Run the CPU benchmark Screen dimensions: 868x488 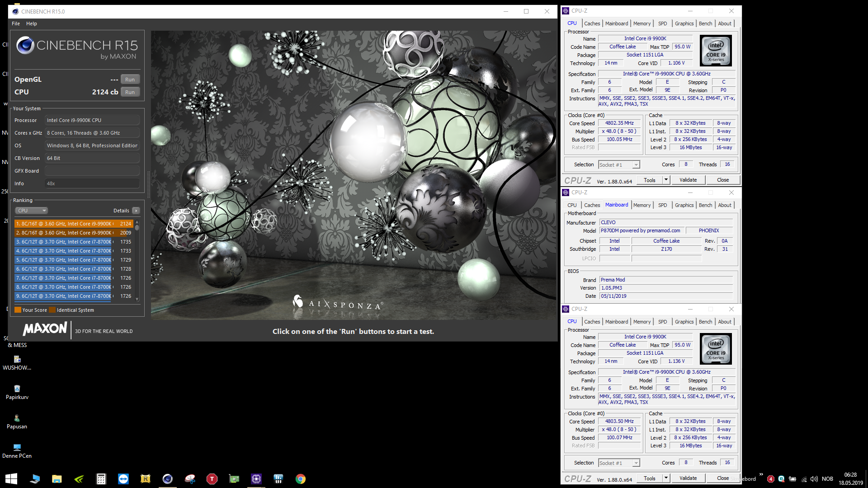(x=130, y=92)
